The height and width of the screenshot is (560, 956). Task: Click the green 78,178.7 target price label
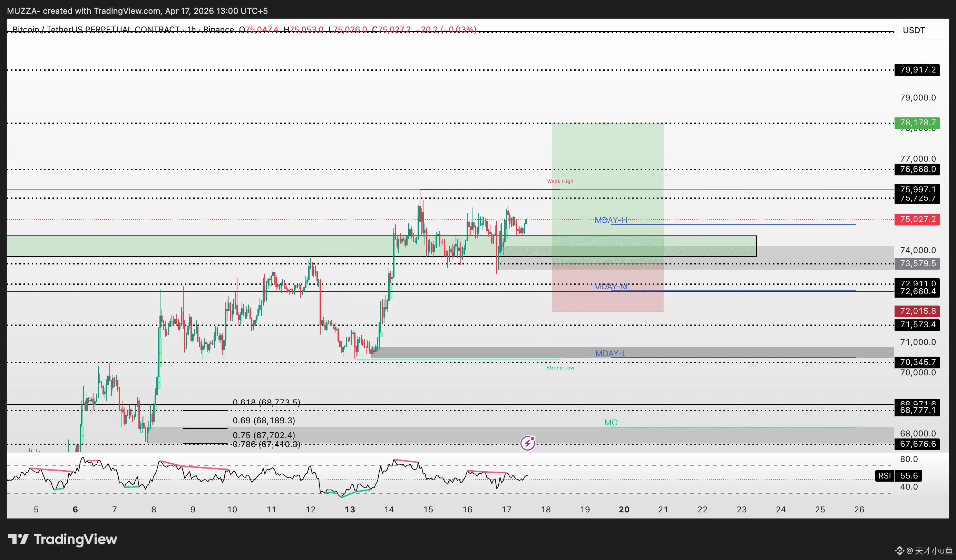917,123
